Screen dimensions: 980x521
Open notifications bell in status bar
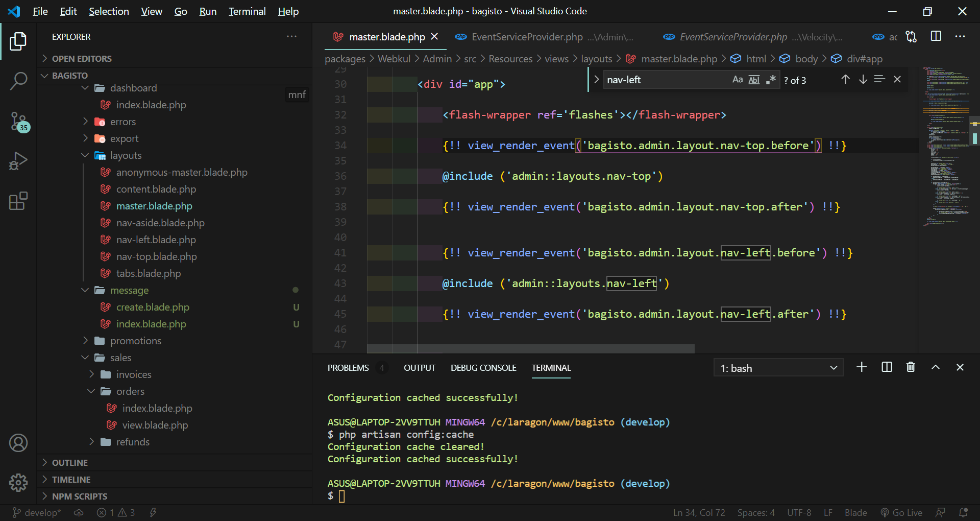[964, 513]
